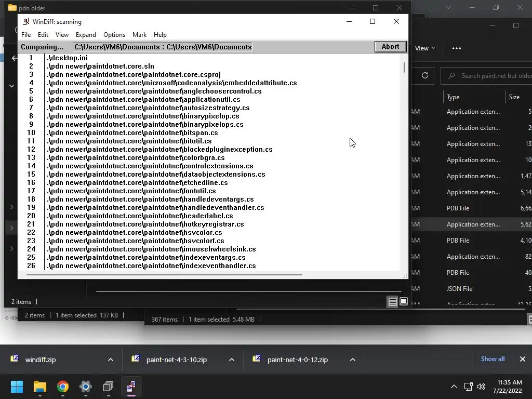This screenshot has width=532, height=399.
Task: Select the paintdotnet.core.csproj row
Action: pos(134,74)
